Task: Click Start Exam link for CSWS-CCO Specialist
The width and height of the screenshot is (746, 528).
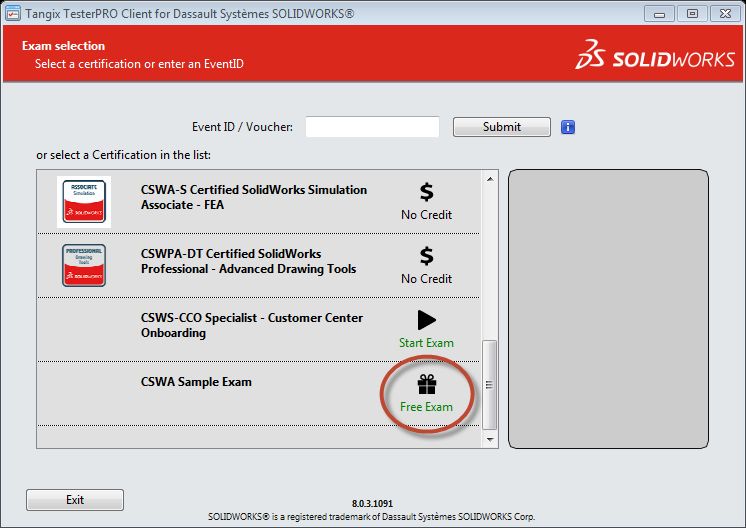Action: tap(426, 343)
